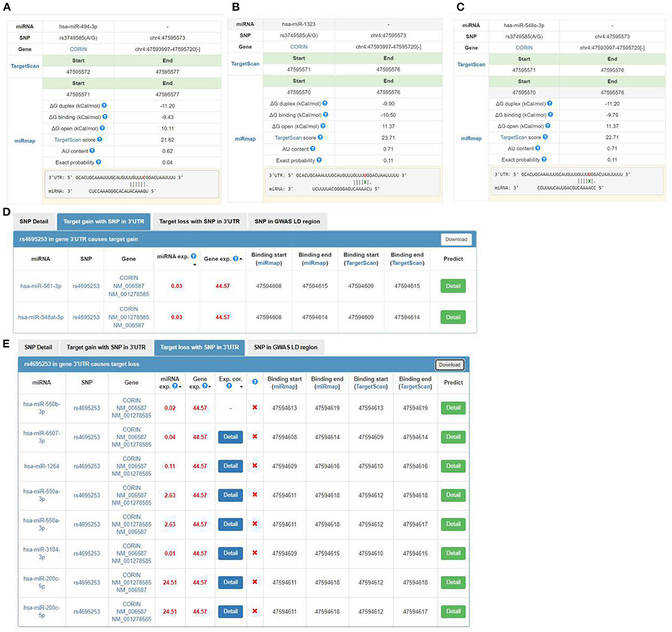This screenshot has height=632, width=672.
Task: Open the TargetScan link in panel C
Action: 471,65
